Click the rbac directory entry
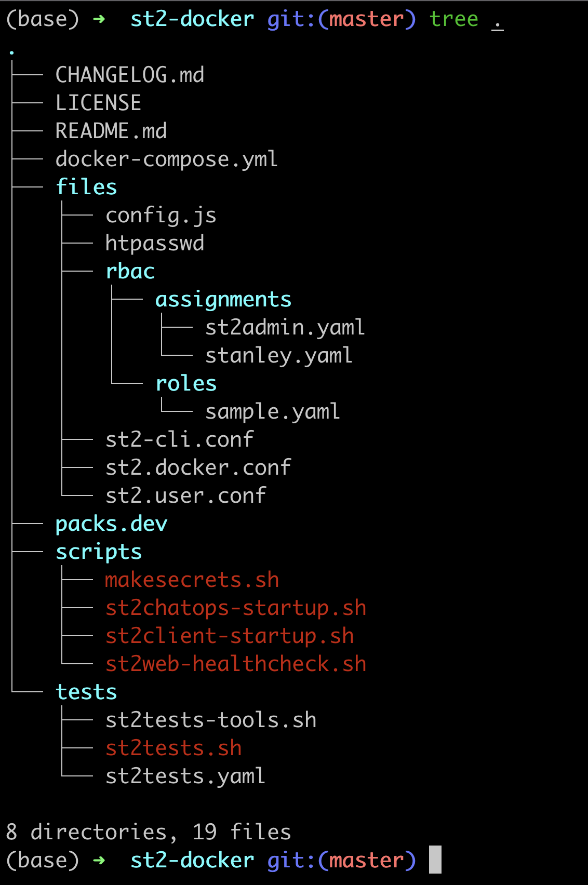Viewport: 588px width, 885px height. [x=130, y=271]
